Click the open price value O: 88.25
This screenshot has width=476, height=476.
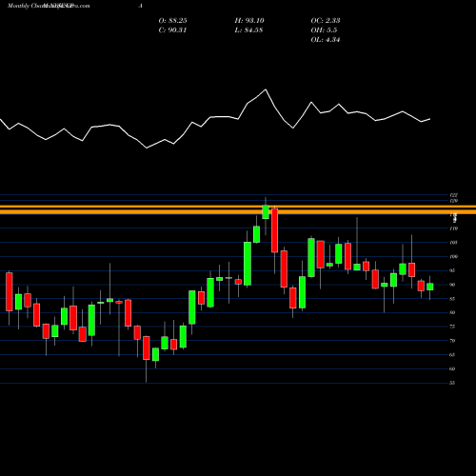coord(172,21)
